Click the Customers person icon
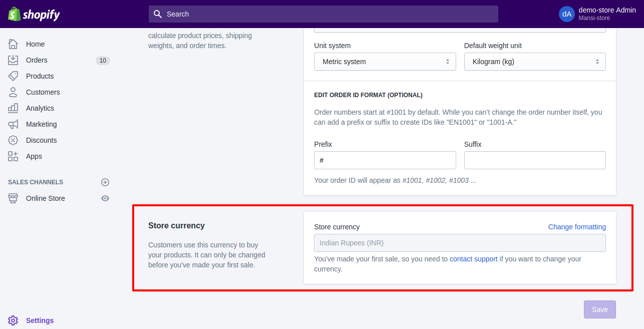Viewport: 644px width, 329px height. [13, 92]
